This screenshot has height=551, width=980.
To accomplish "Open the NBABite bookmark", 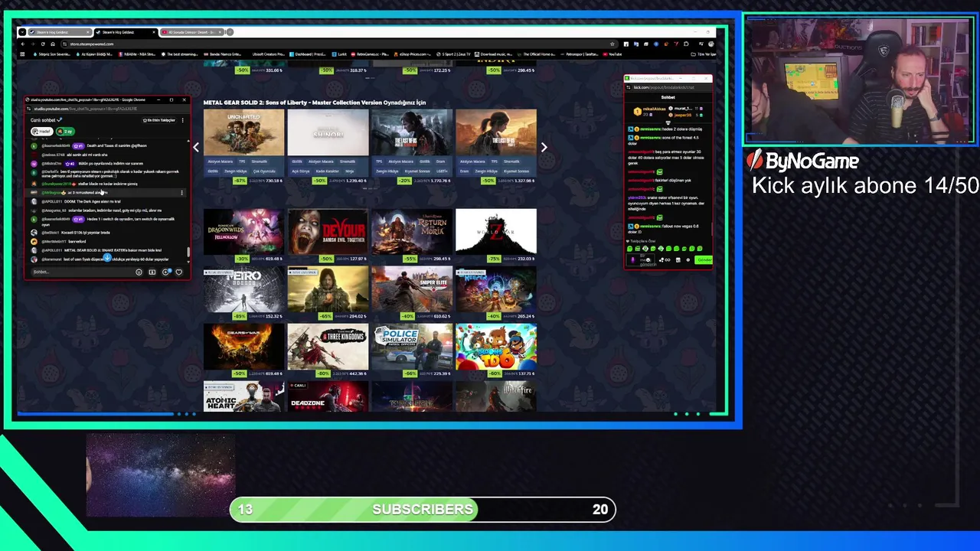I will 139,54.
